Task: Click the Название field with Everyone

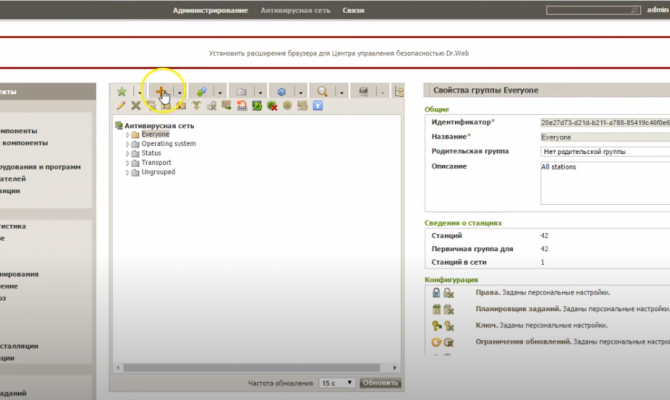Action: click(605, 137)
